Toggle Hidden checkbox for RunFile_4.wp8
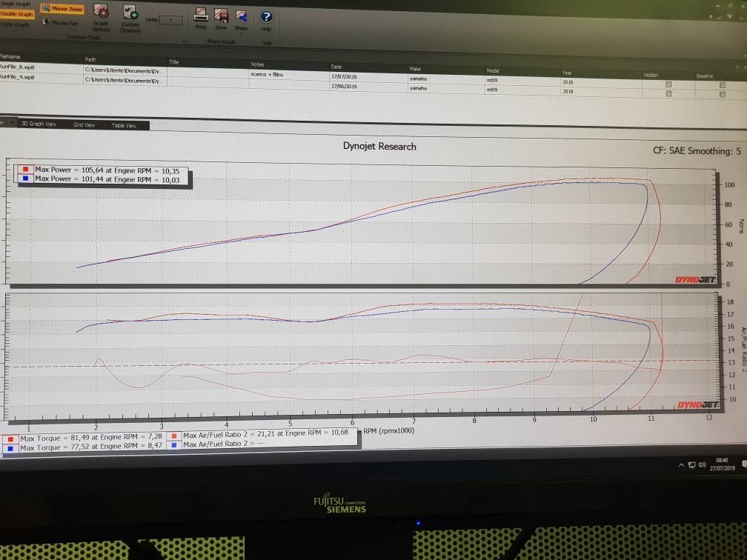Viewport: 747px width, 560px height. click(668, 94)
